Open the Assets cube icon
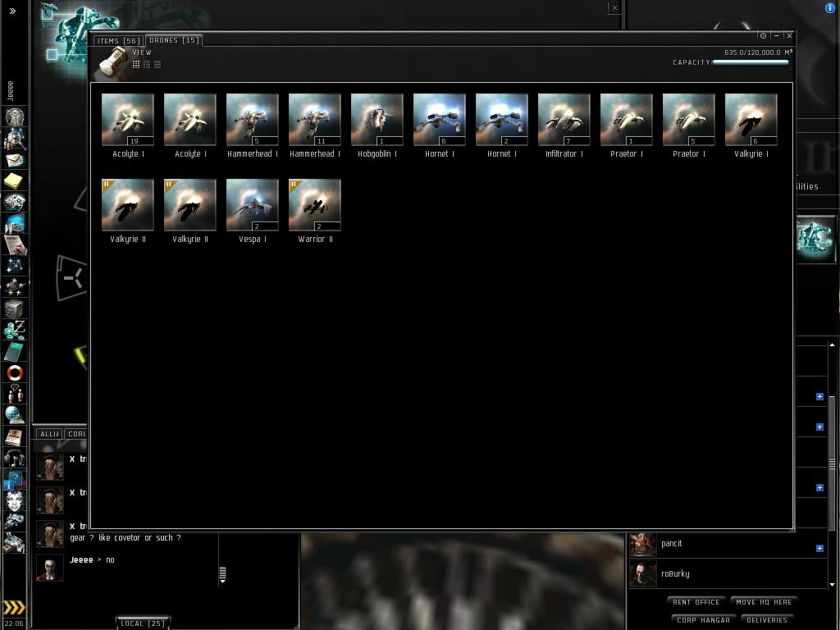The image size is (840, 630). pos(15,309)
